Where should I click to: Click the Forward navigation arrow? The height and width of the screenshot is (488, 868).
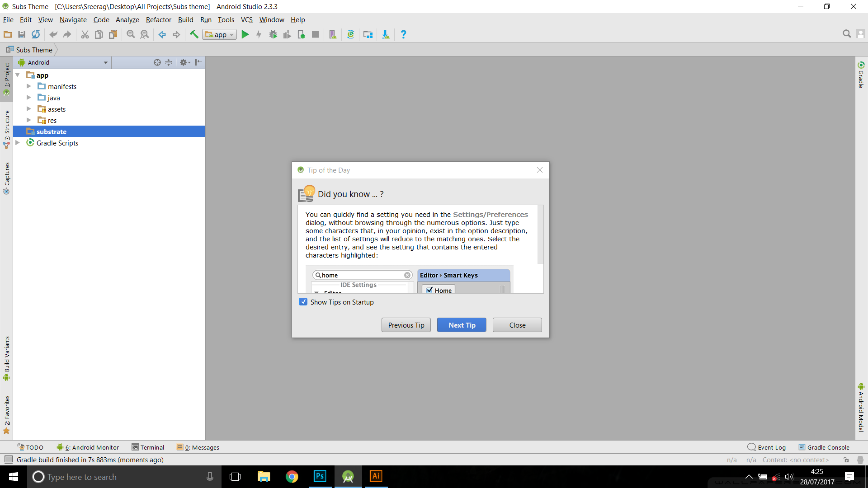click(176, 34)
